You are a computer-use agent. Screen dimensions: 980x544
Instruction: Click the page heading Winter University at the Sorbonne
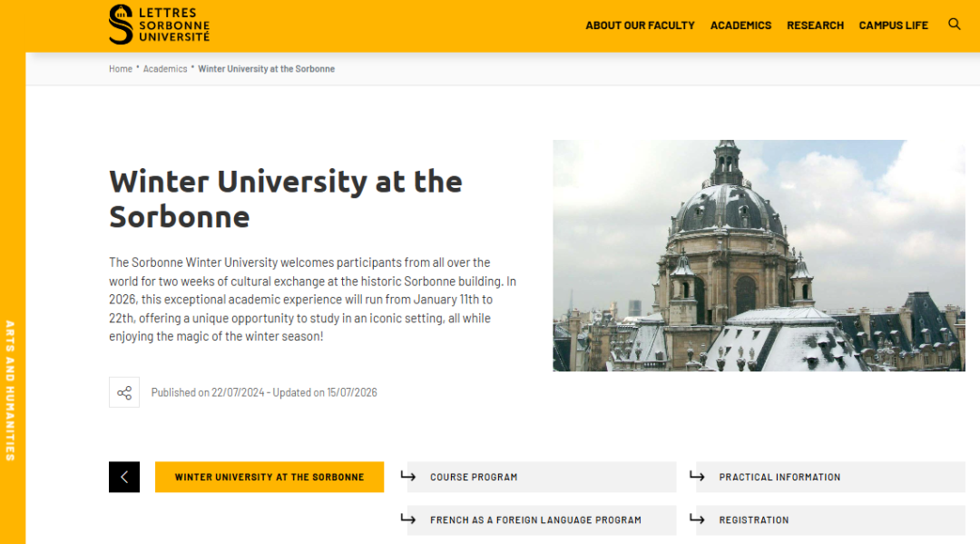[286, 199]
